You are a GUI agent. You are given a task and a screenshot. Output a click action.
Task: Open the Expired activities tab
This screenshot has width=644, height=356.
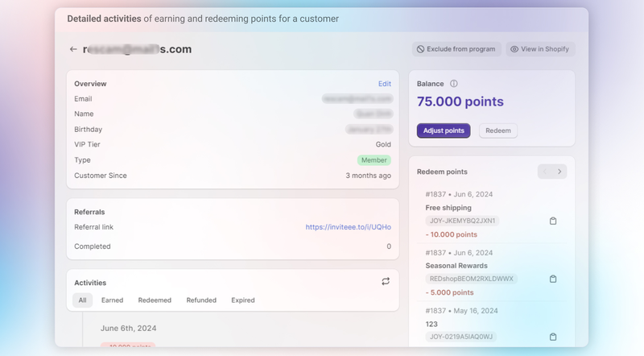coord(243,300)
